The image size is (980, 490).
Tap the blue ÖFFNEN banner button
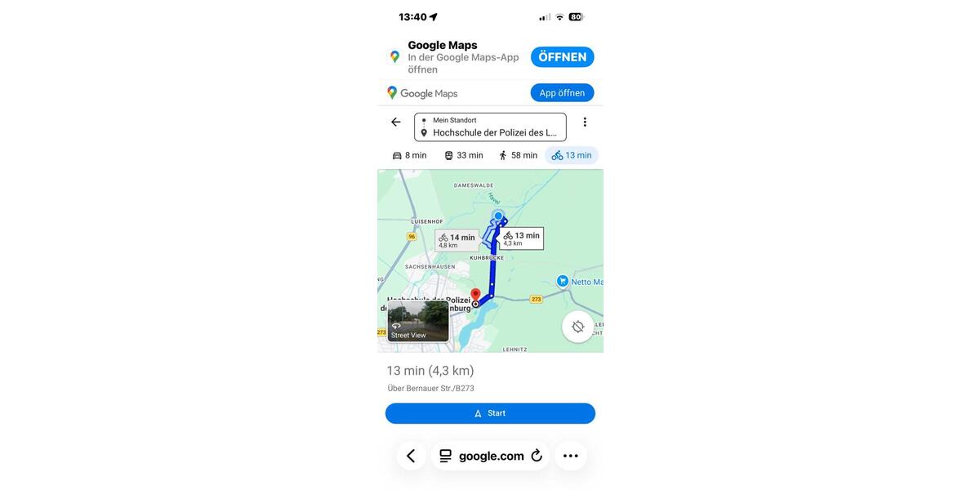563,57
